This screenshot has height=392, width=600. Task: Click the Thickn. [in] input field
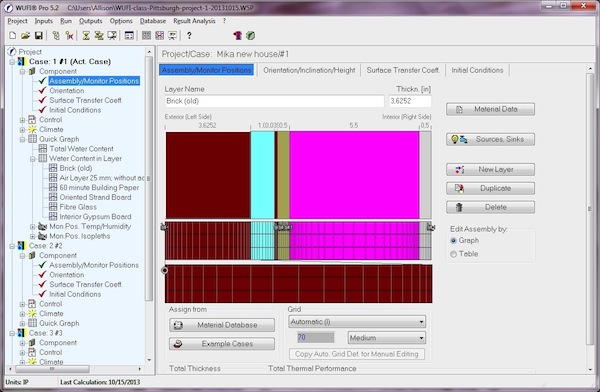click(410, 101)
